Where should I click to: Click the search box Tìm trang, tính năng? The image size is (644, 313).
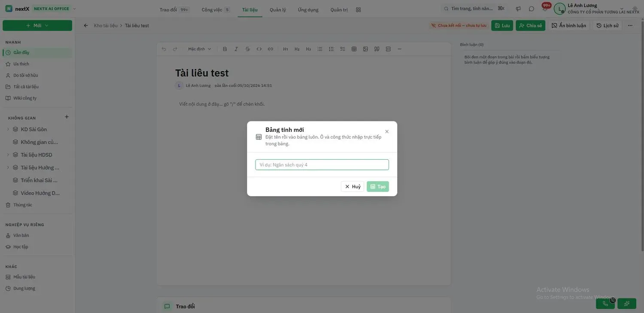474,9
